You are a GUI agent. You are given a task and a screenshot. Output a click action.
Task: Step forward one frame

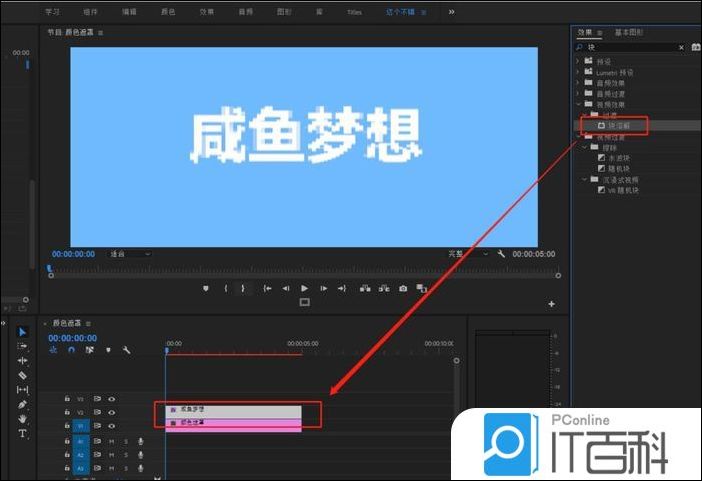click(323, 288)
